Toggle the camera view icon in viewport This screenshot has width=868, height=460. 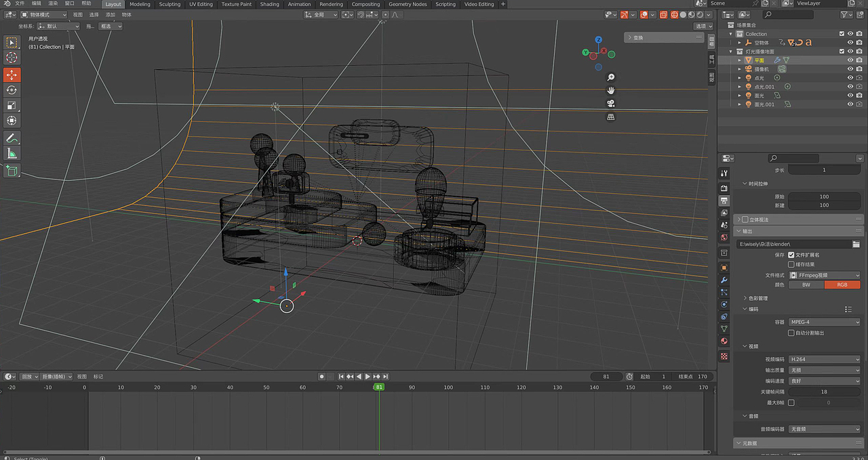coord(611,104)
